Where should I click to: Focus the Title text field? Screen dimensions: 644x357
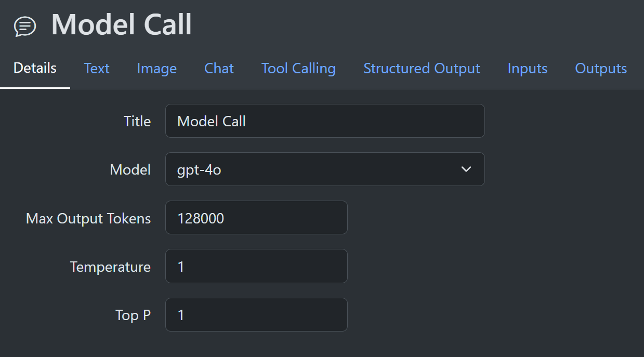point(325,121)
